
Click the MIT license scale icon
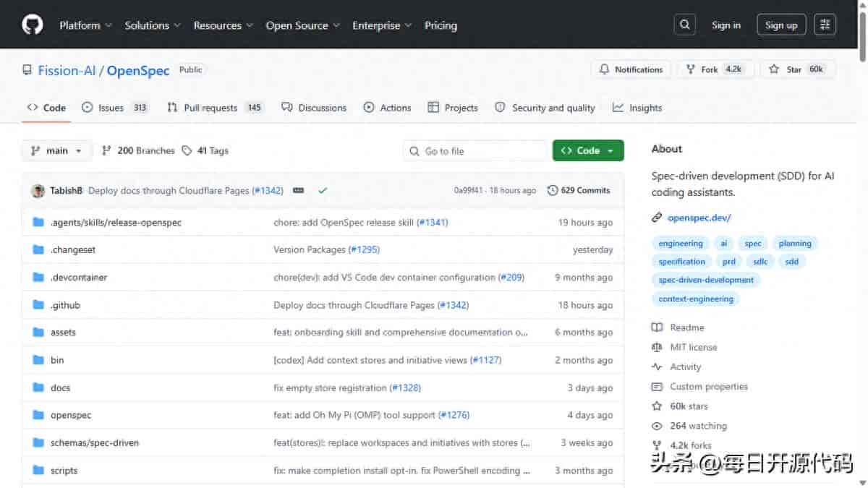click(657, 347)
